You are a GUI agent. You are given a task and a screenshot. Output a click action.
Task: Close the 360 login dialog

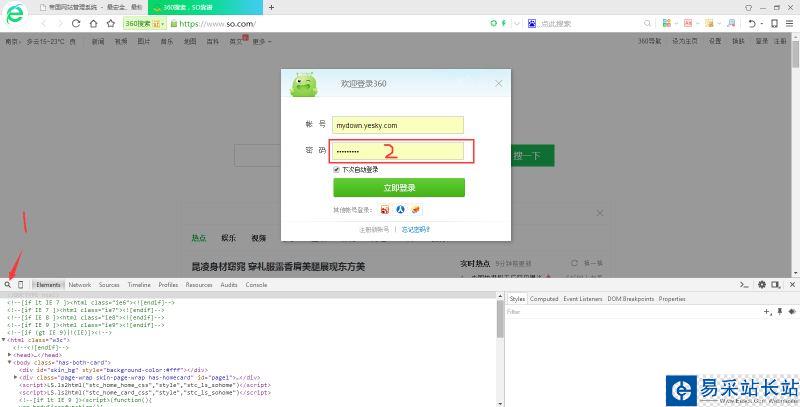(498, 83)
